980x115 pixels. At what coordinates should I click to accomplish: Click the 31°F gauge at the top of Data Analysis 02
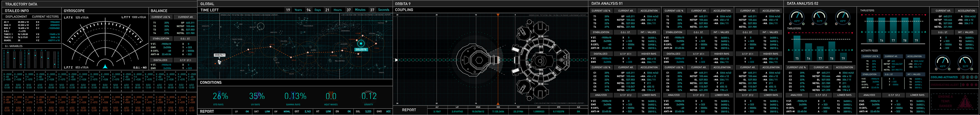819,18
